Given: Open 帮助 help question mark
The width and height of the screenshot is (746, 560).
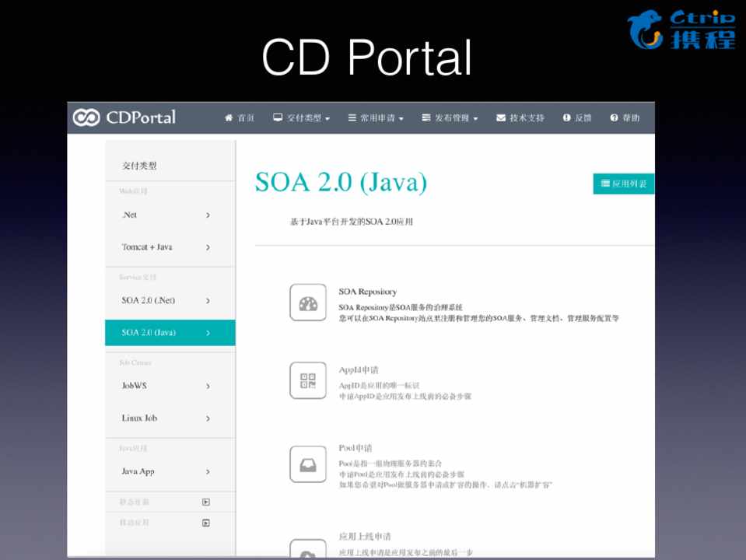Looking at the screenshot, I should [x=625, y=118].
